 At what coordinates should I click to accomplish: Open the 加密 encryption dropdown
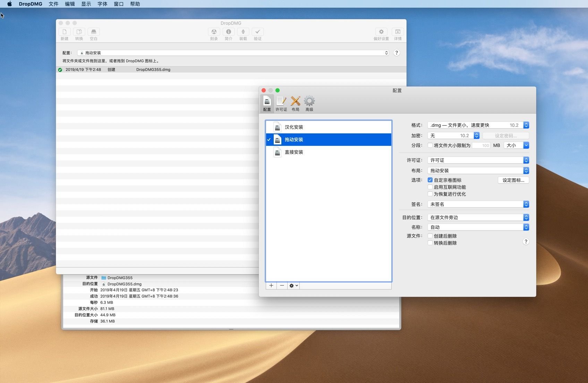[453, 135]
